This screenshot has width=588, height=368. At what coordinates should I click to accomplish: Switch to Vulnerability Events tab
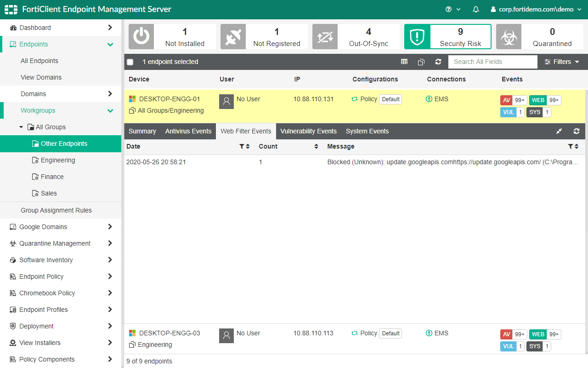pos(309,131)
